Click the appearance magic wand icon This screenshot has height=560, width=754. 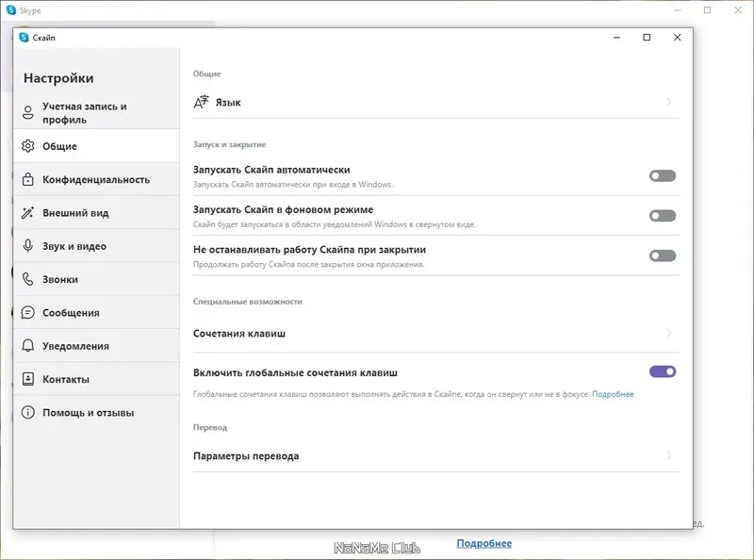pyautogui.click(x=27, y=213)
